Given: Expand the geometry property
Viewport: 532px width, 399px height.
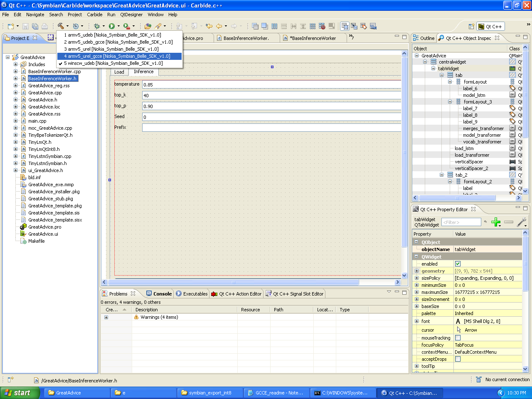Looking at the screenshot, I should 416,271.
